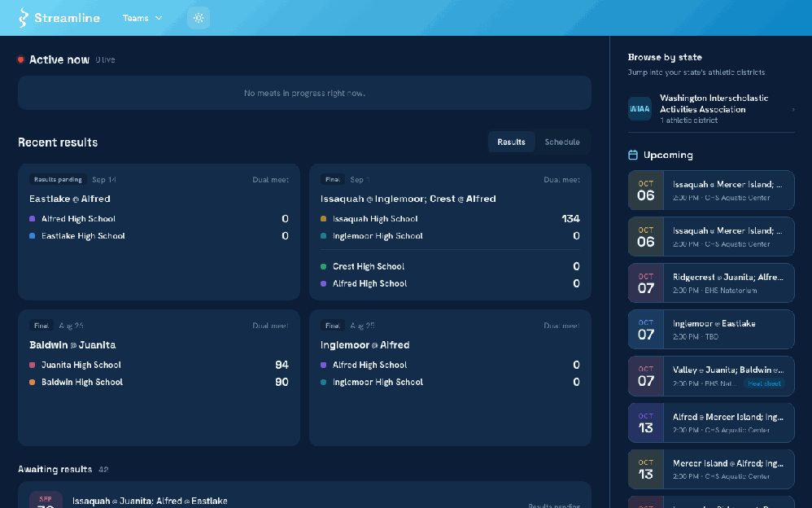Click Eastlake High School in Eastlake @ Alfred
This screenshot has height=508, width=812.
83,236
